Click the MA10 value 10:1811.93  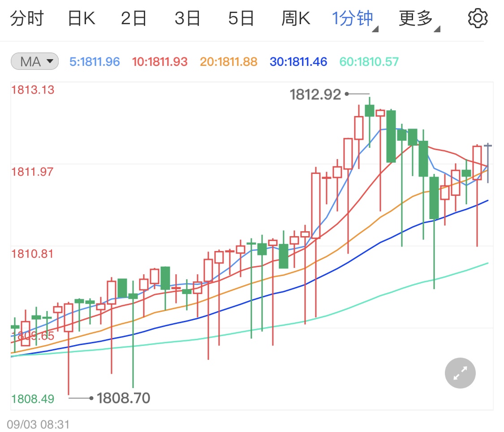pyautogui.click(x=160, y=62)
